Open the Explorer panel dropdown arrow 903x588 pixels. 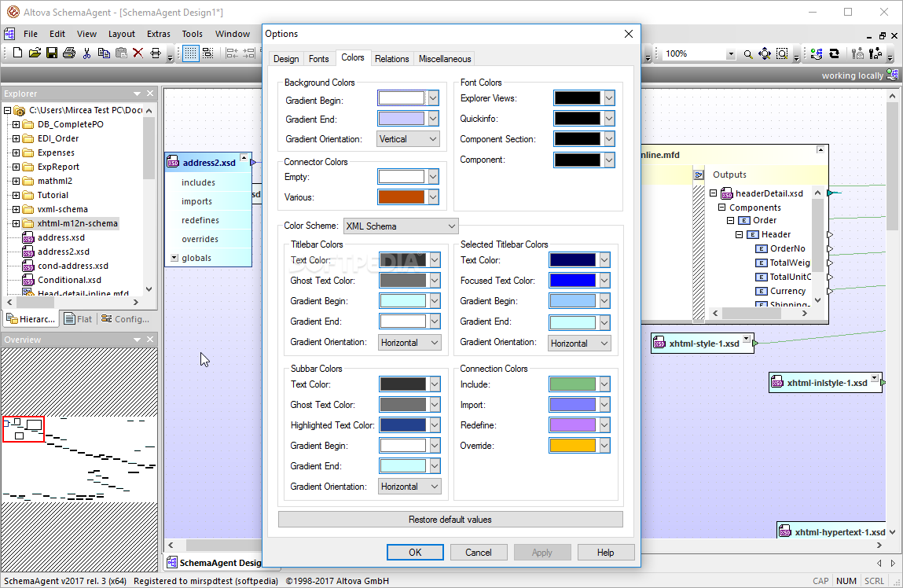pos(137,94)
